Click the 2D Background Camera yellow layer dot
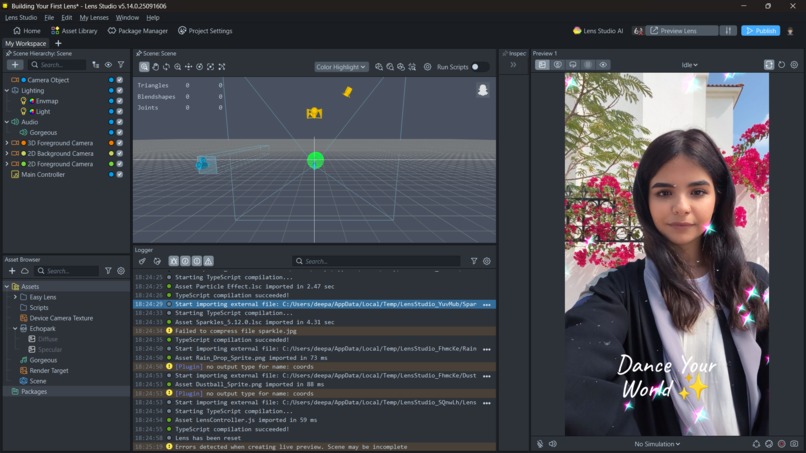This screenshot has height=453, width=806. click(x=111, y=154)
